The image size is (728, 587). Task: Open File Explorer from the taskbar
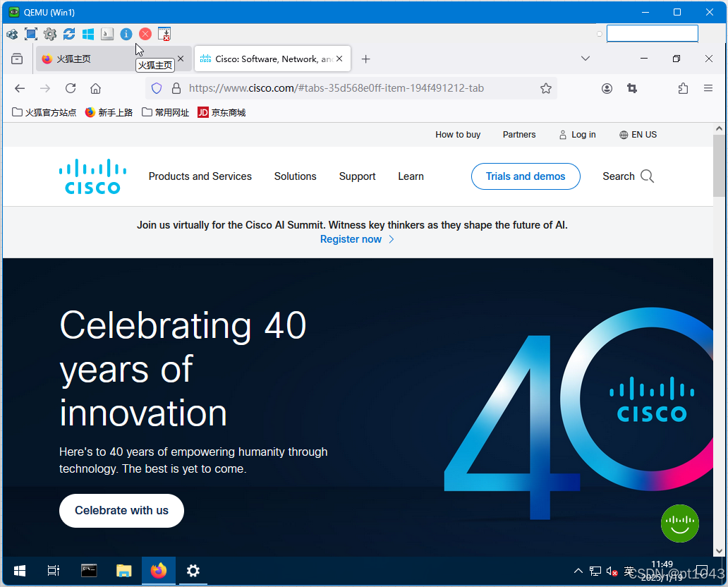click(x=124, y=571)
